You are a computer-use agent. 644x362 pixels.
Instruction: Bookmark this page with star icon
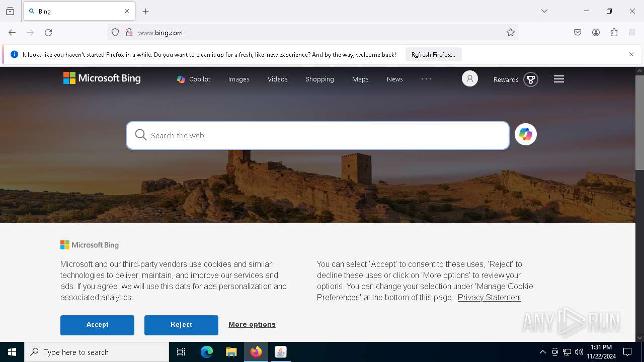pyautogui.click(x=511, y=33)
